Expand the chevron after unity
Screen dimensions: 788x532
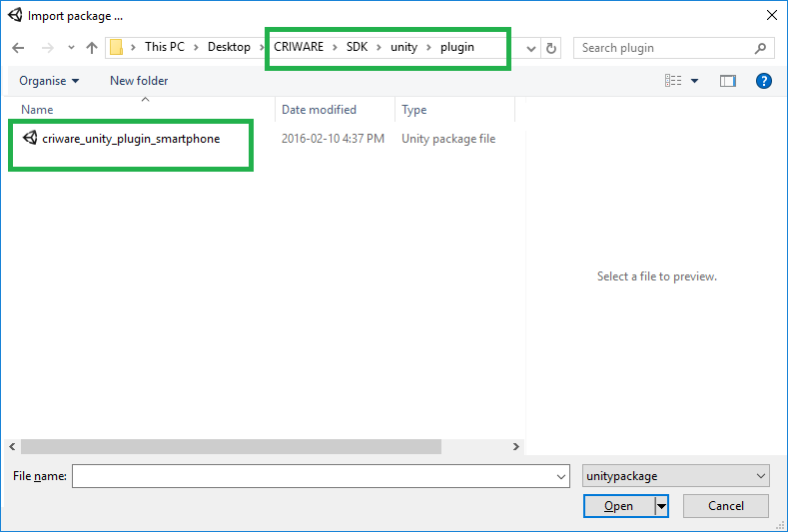[x=428, y=47]
